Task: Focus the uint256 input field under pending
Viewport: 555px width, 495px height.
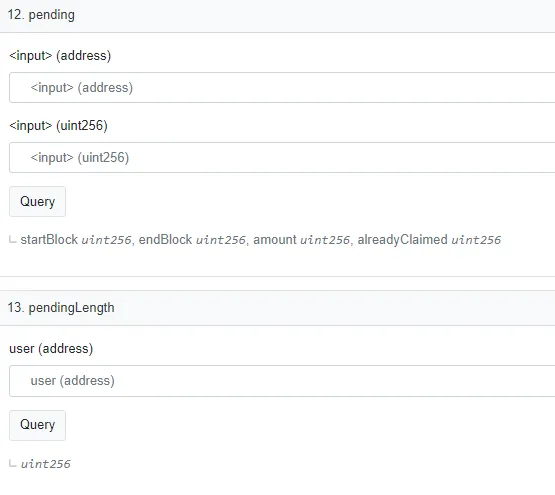Action: pos(282,158)
